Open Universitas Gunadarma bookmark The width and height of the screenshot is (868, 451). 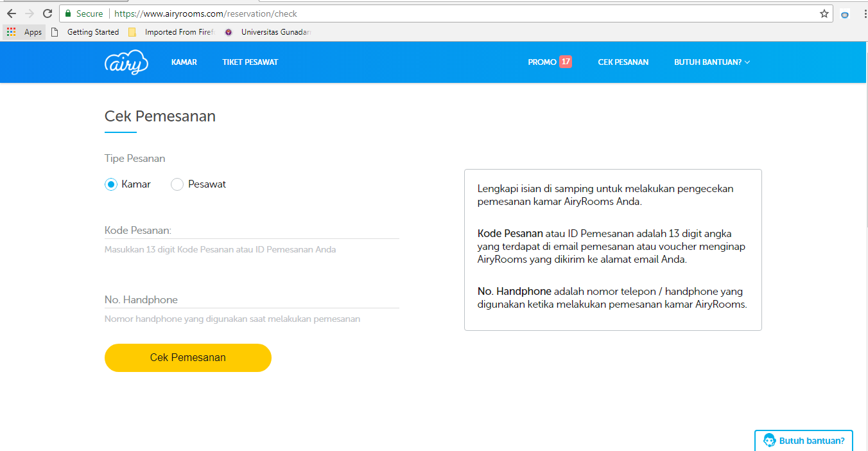268,32
